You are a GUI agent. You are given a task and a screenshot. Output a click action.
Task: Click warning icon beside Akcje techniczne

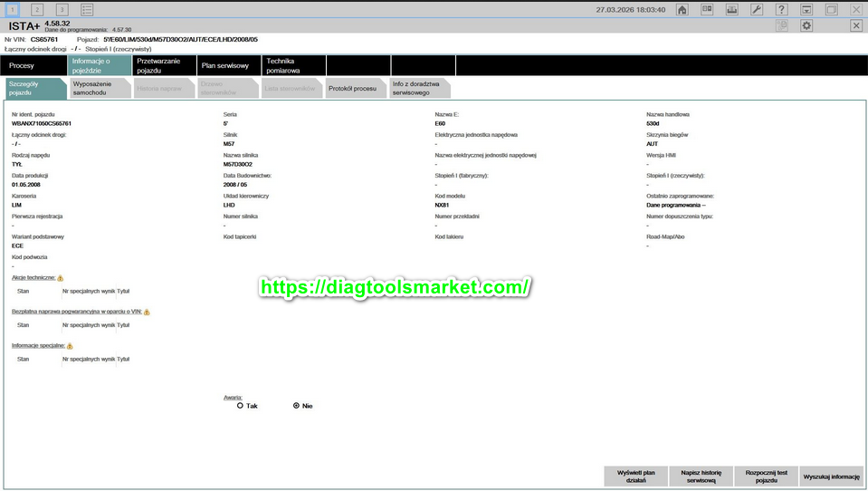61,278
